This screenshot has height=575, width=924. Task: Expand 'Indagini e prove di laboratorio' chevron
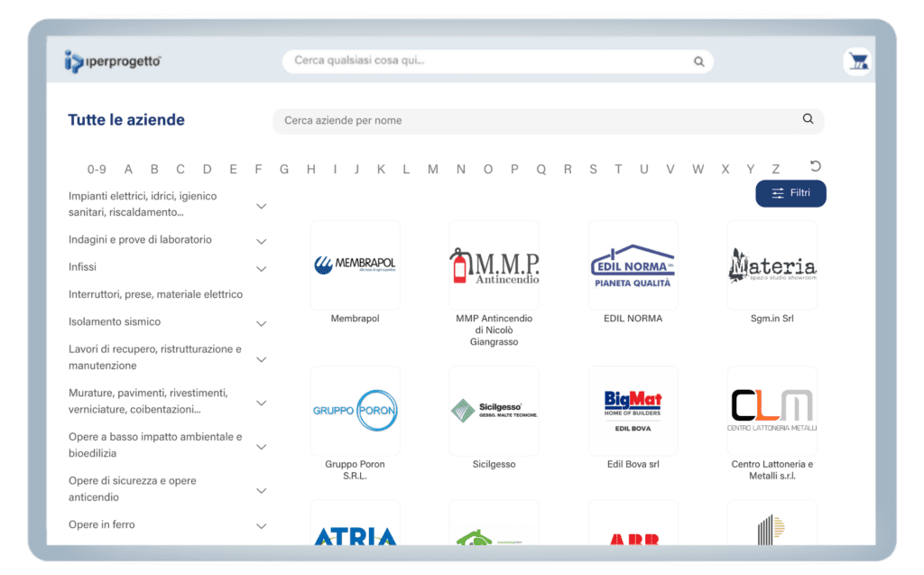coord(261,241)
